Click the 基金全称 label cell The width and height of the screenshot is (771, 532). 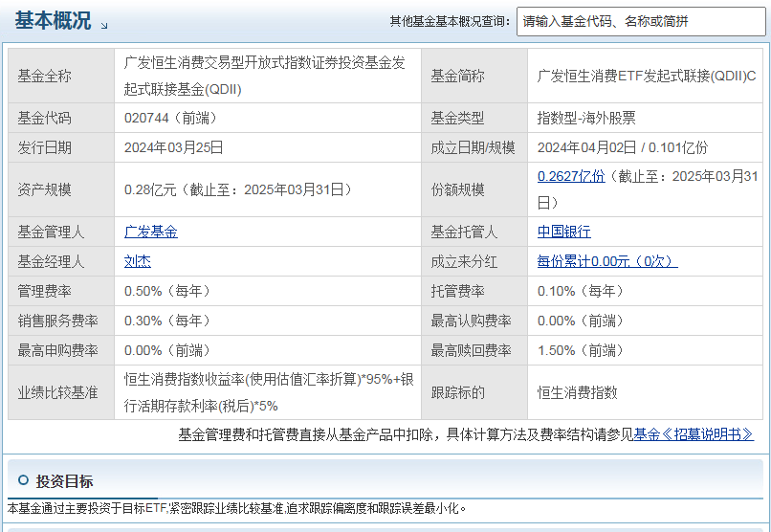61,76
